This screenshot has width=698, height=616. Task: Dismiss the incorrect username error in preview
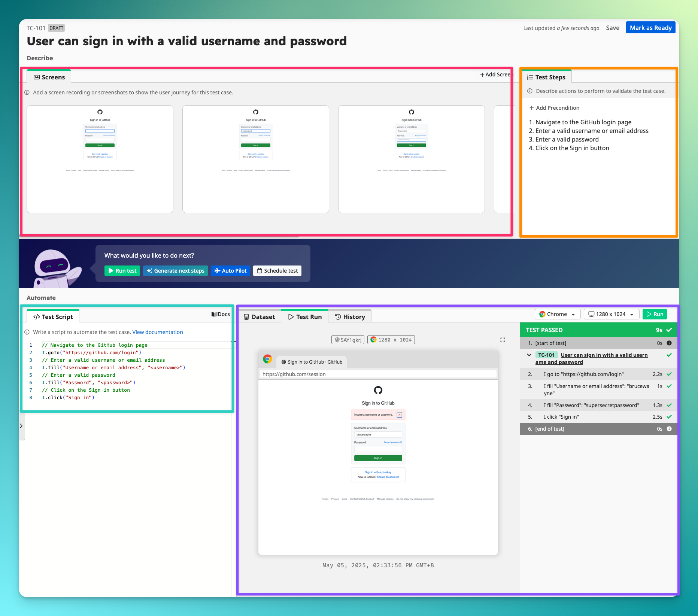[400, 415]
